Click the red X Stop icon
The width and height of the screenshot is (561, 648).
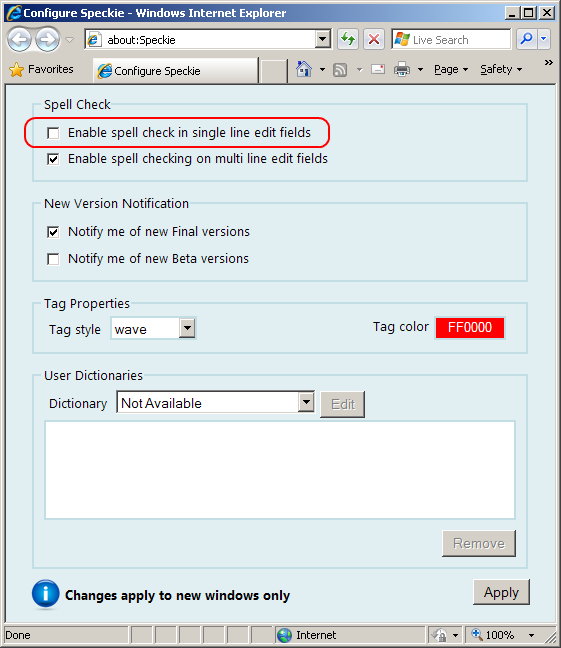(x=374, y=40)
